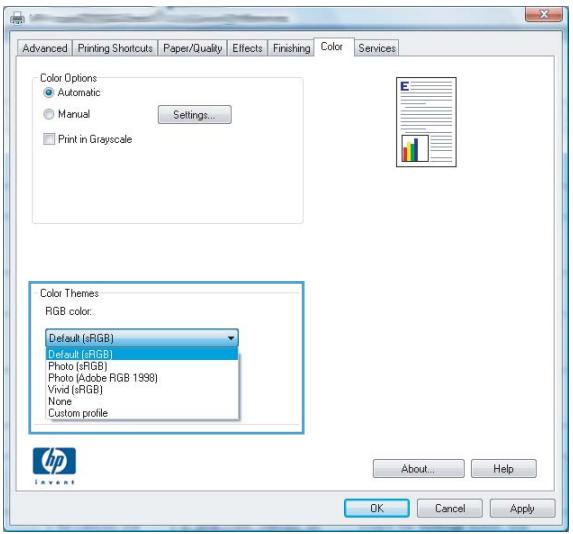Pick Photo (Adobe RGB 1998) option
The height and width of the screenshot is (534, 573).
point(142,378)
